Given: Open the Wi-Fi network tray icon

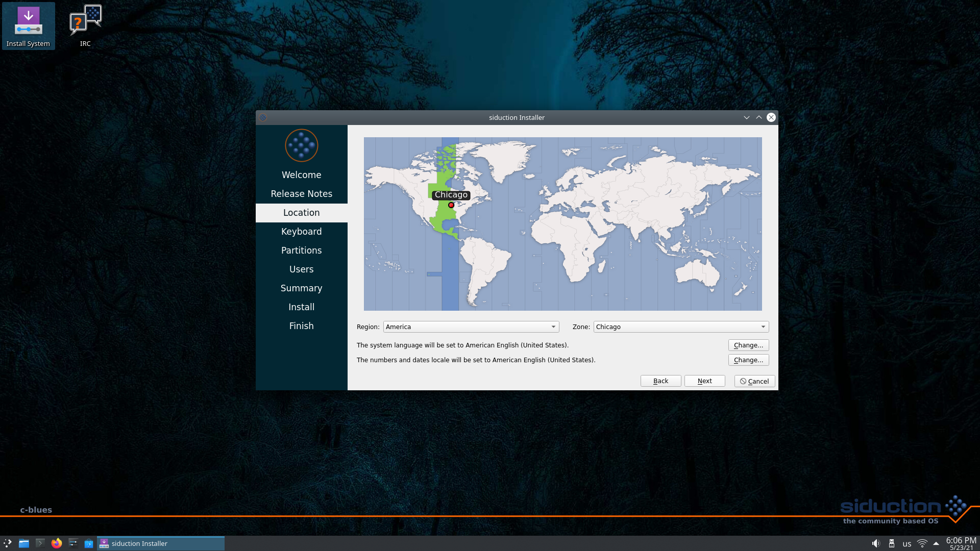Looking at the screenshot, I should pyautogui.click(x=922, y=544).
